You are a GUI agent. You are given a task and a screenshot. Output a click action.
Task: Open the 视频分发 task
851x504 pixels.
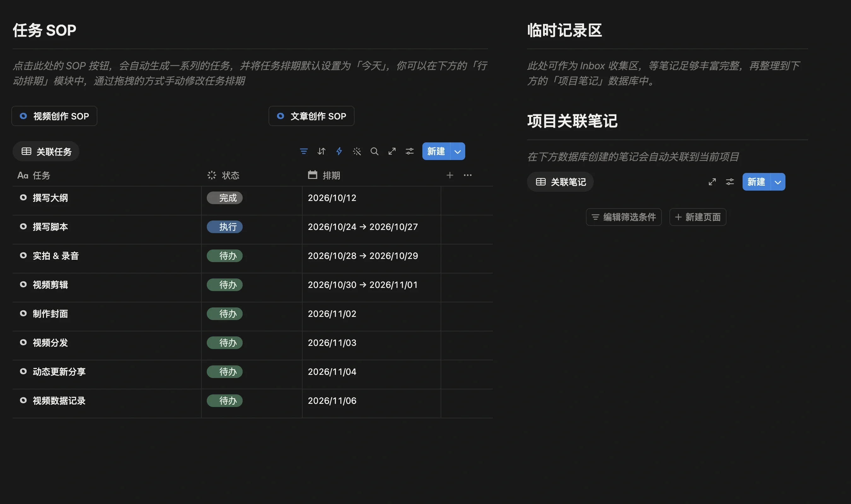[x=50, y=343]
